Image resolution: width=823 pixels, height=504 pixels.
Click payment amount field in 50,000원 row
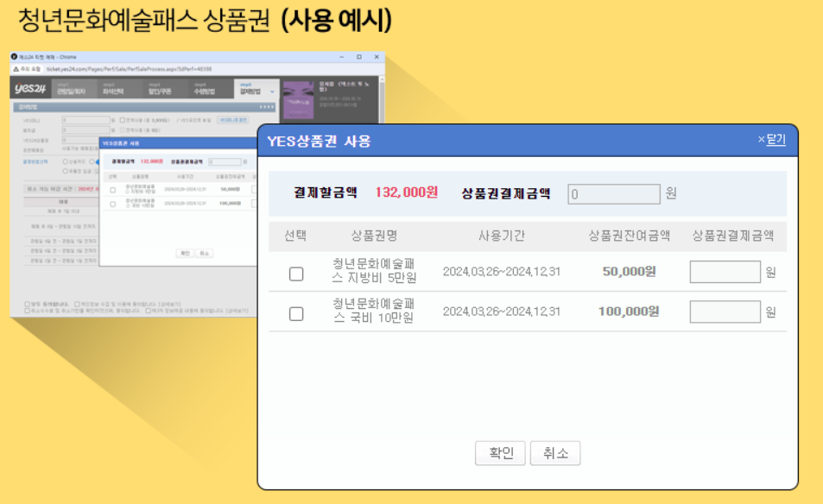(x=725, y=272)
